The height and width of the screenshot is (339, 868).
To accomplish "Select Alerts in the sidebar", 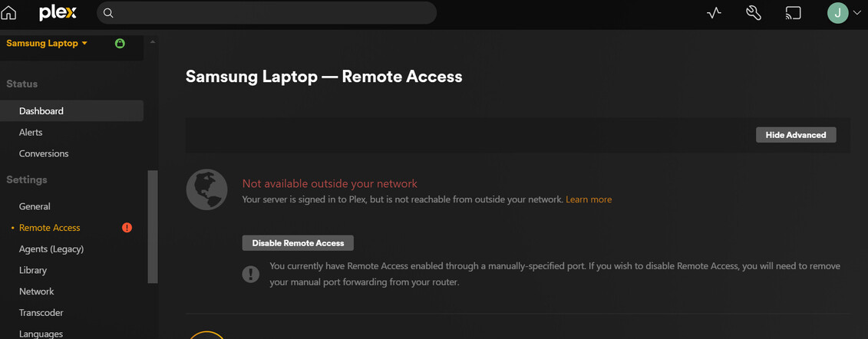I will coord(31,133).
